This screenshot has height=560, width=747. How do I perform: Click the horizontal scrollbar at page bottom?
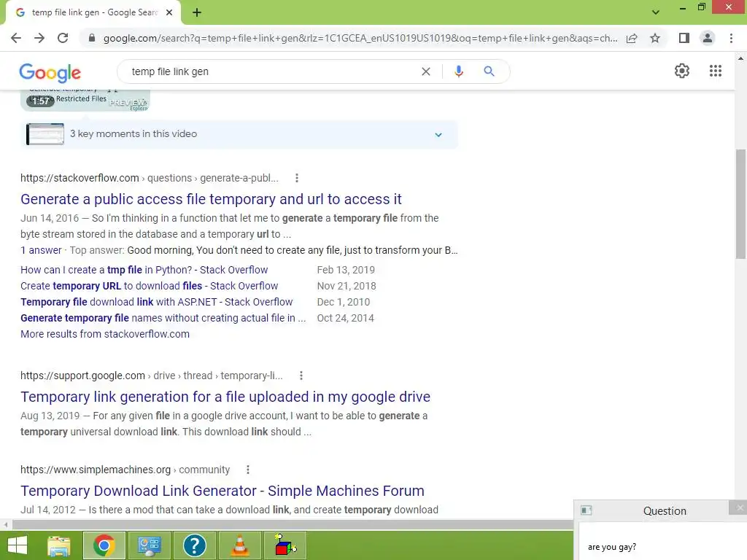pos(293,525)
